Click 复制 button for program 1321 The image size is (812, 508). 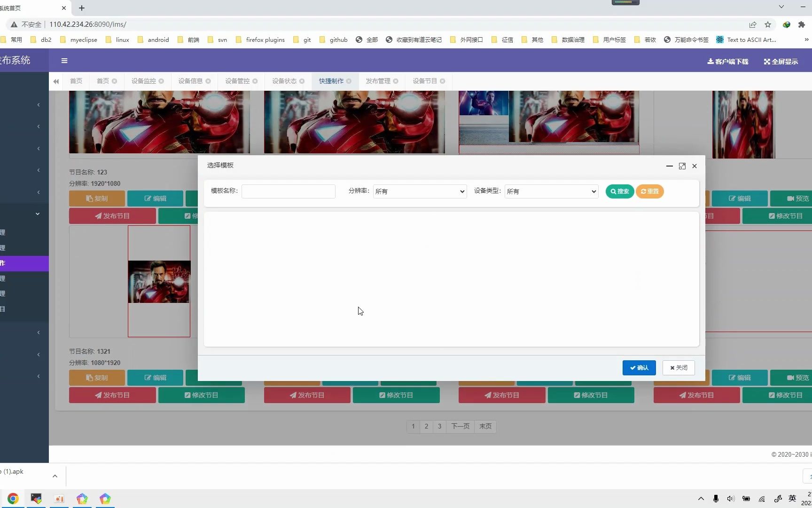tap(97, 378)
